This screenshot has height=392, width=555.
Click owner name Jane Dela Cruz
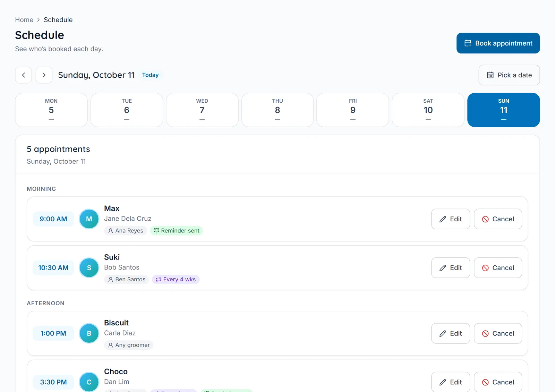[x=128, y=219]
